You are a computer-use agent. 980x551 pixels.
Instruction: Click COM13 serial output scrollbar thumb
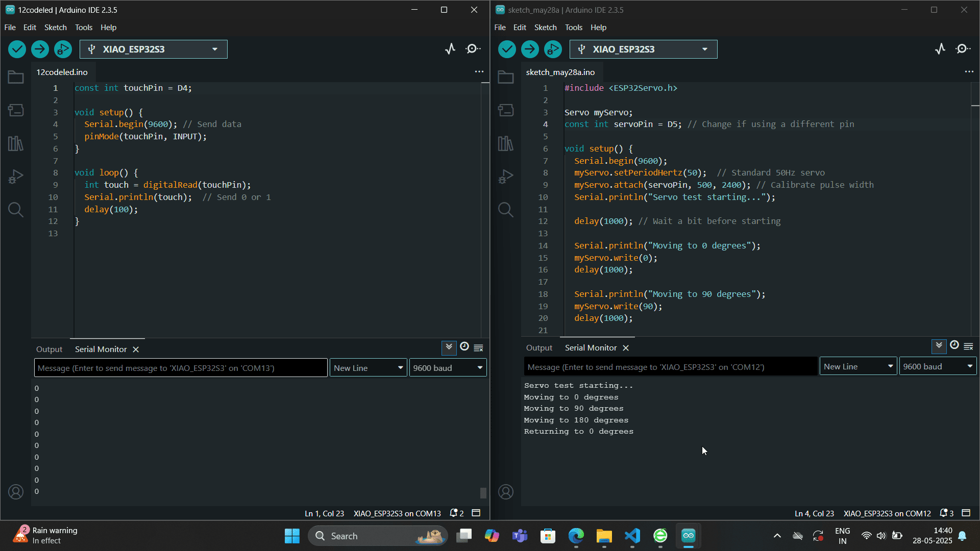click(483, 493)
